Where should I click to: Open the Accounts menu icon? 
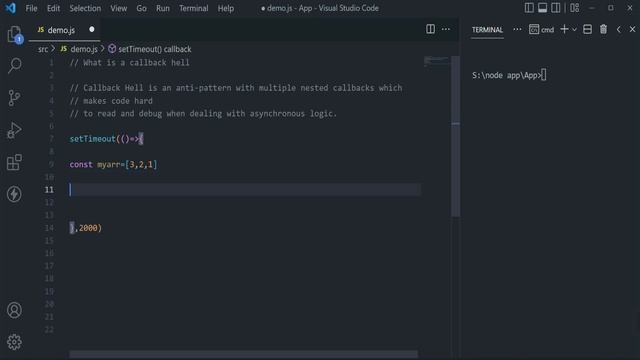[14, 310]
